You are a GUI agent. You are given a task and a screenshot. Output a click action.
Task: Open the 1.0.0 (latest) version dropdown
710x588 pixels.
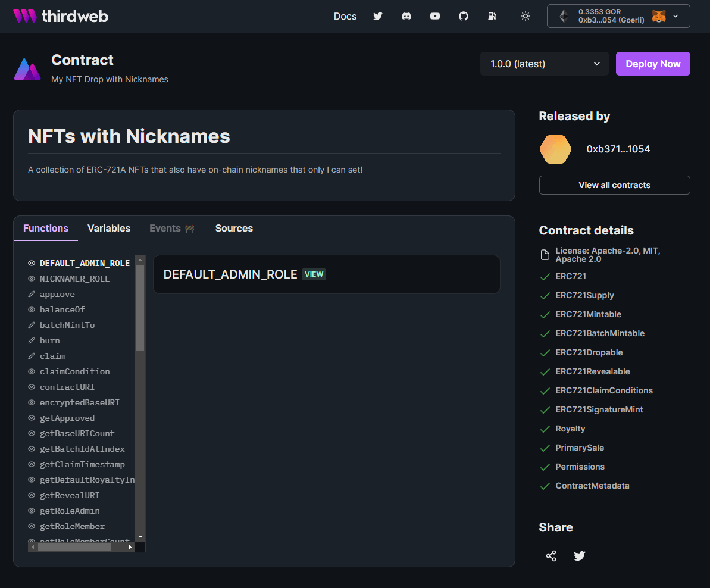click(545, 64)
